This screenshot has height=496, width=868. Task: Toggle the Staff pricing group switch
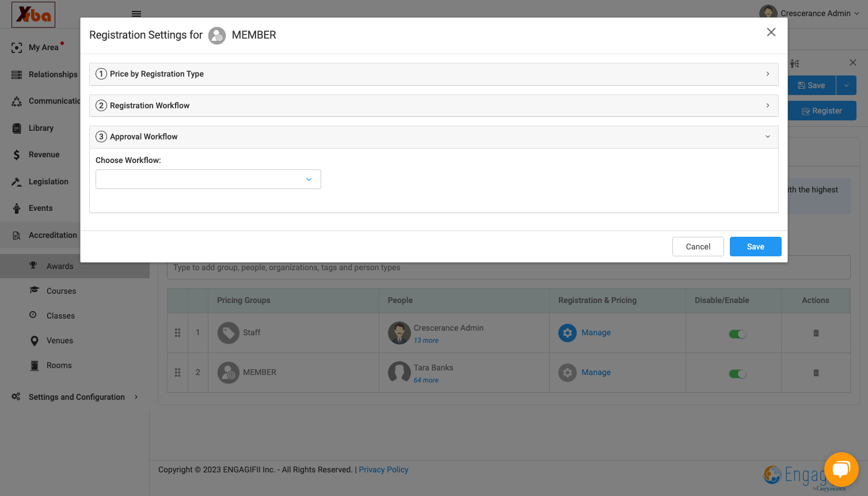[x=737, y=334]
